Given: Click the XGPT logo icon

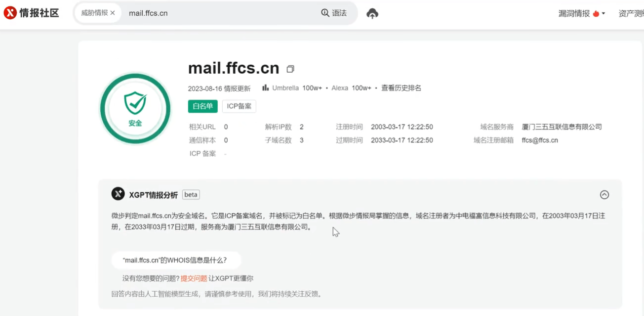Looking at the screenshot, I should coord(118,194).
